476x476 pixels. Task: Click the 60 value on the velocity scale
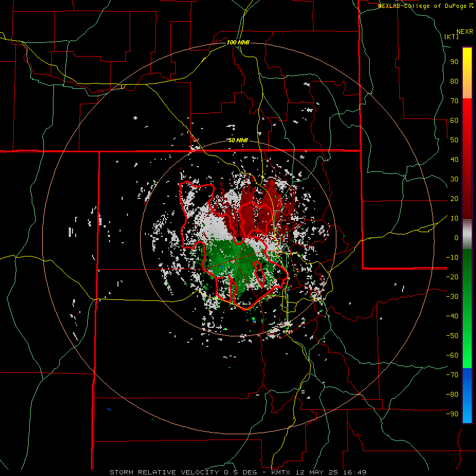(454, 120)
